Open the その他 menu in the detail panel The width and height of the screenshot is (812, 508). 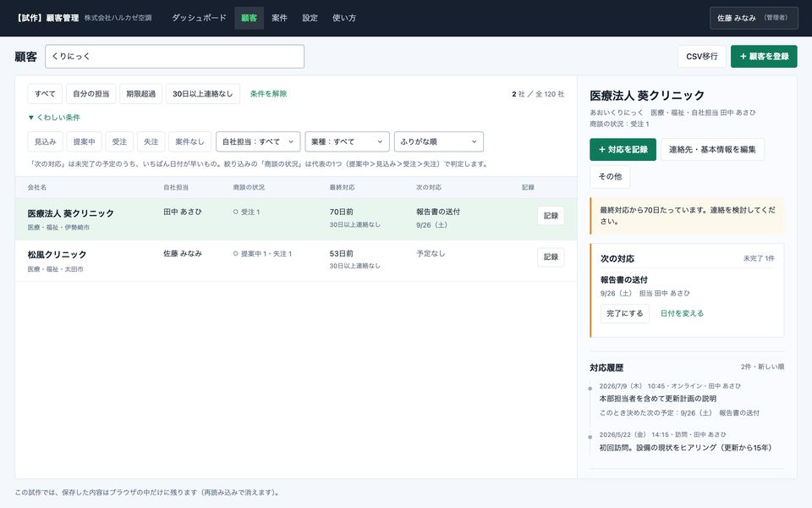pyautogui.click(x=610, y=176)
